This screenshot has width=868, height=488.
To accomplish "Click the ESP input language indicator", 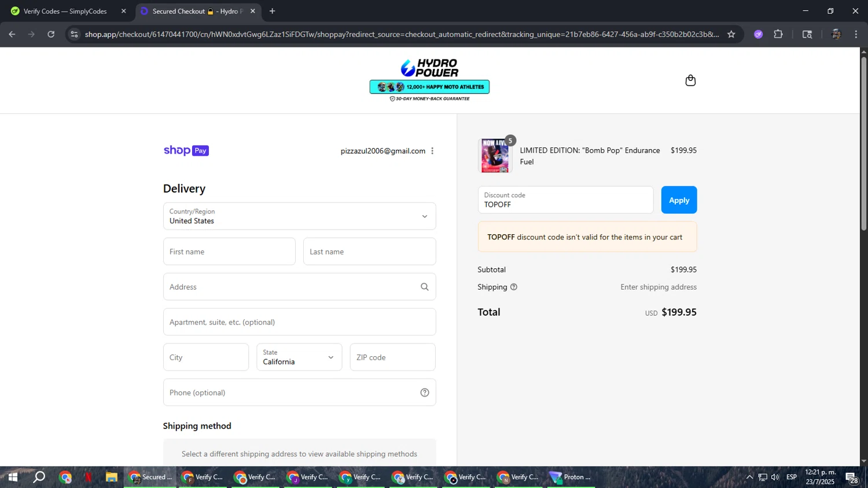I will [792, 477].
